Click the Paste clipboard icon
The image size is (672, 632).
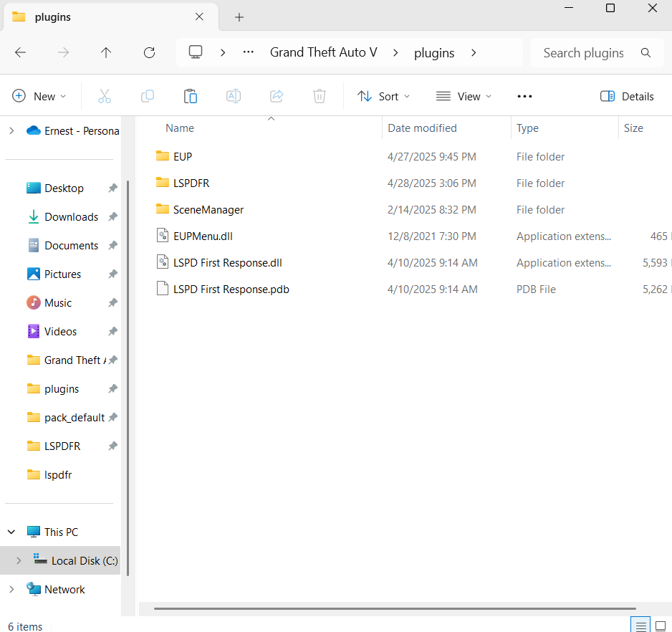pyautogui.click(x=191, y=96)
